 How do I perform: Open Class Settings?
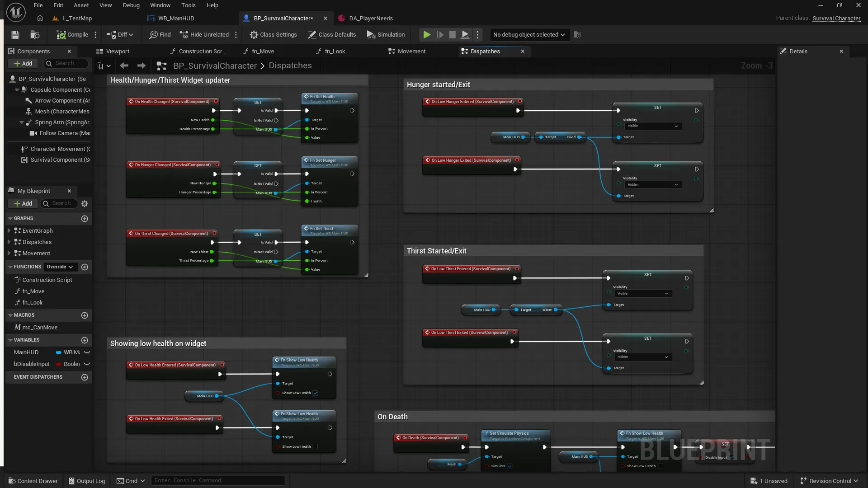274,35
